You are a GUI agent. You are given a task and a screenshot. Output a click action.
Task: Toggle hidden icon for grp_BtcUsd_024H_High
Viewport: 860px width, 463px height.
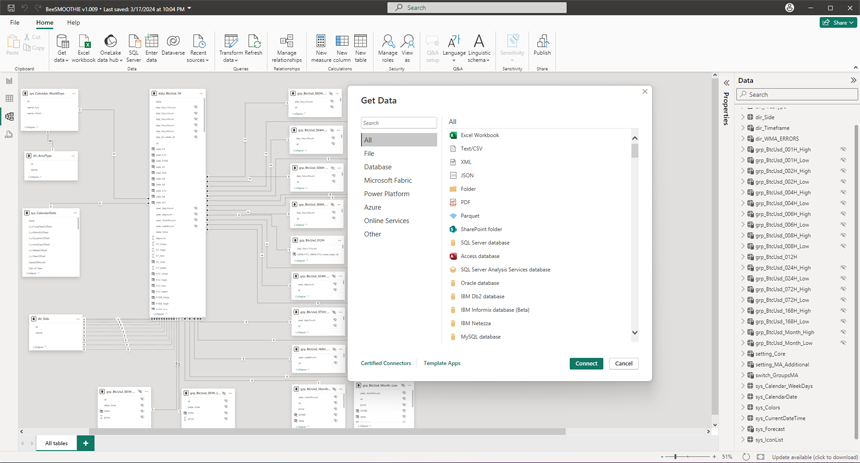point(843,268)
